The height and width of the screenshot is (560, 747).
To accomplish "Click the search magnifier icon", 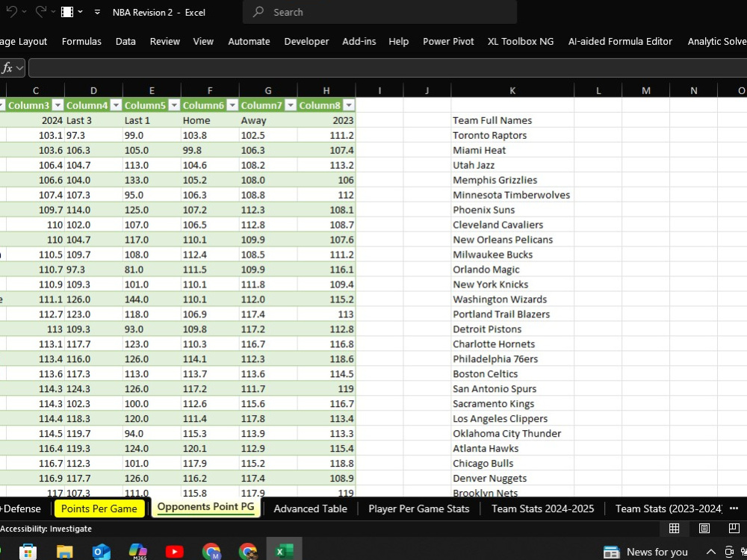I will [258, 12].
